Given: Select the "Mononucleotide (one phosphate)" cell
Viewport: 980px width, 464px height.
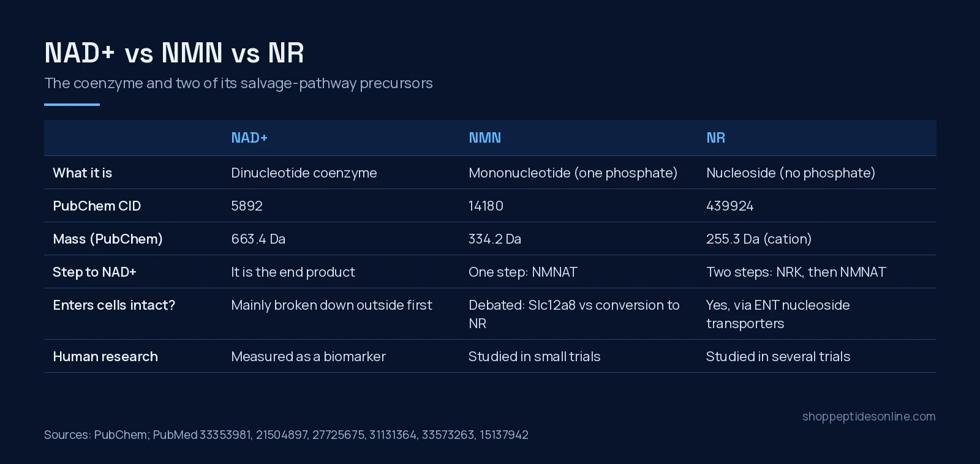Looking at the screenshot, I should click(573, 173).
